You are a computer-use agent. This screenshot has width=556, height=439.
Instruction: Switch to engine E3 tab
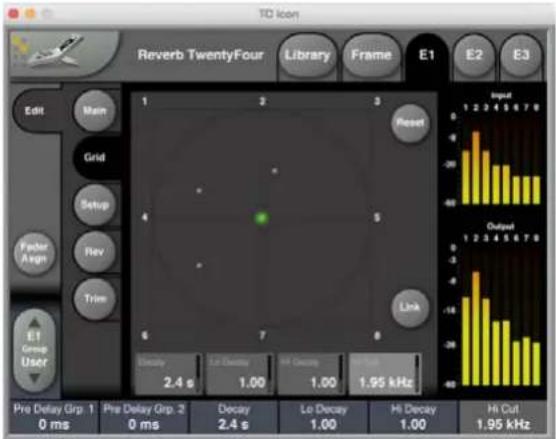(x=521, y=55)
